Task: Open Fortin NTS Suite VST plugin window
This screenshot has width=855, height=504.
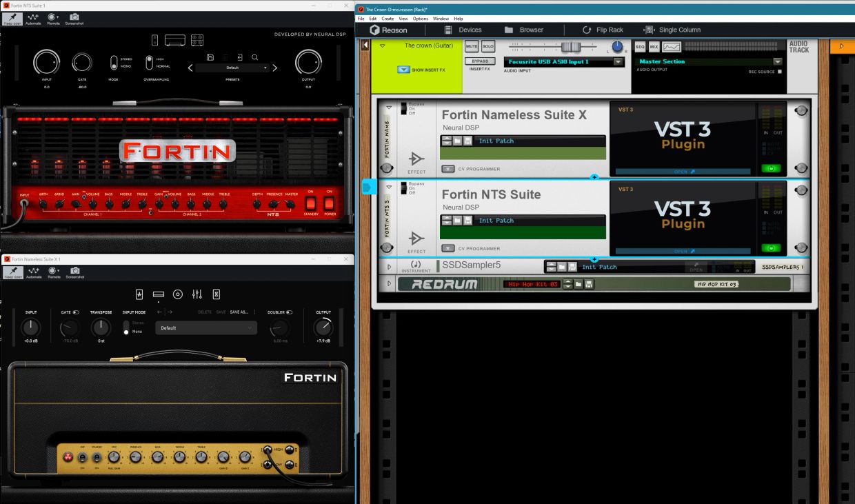Action: point(683,251)
